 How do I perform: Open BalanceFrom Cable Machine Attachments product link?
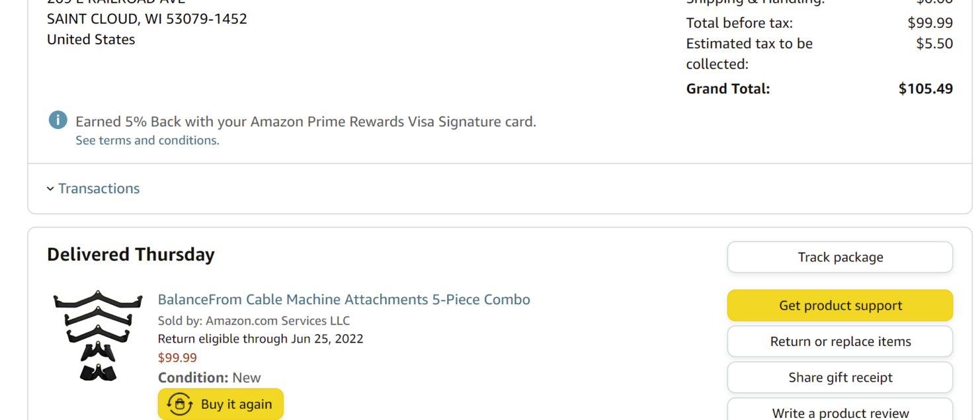pos(344,300)
